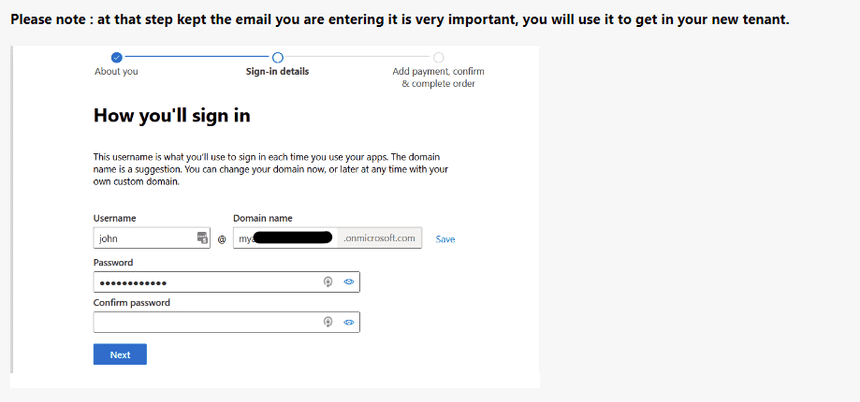Click the Add payment step circle
The image size is (860, 402).
click(438, 57)
